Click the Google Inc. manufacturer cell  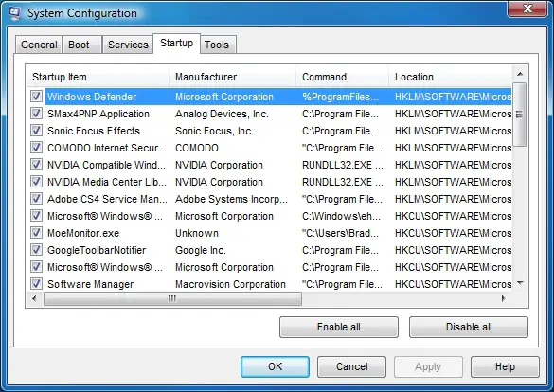pos(201,250)
